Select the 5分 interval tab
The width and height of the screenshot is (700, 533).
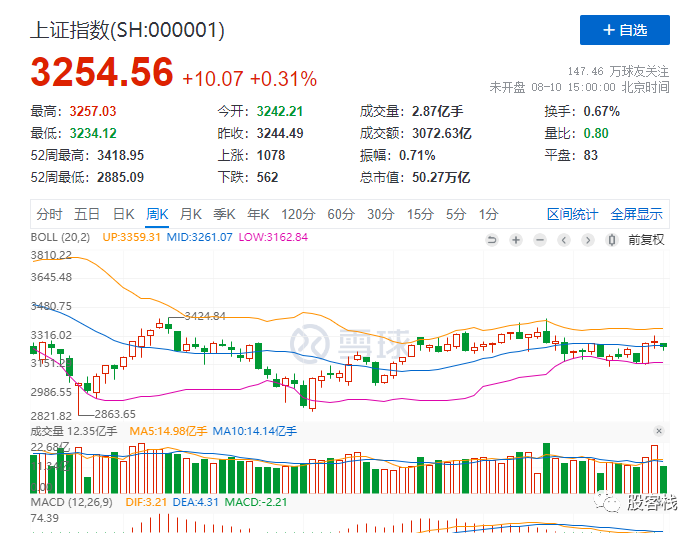coord(456,214)
